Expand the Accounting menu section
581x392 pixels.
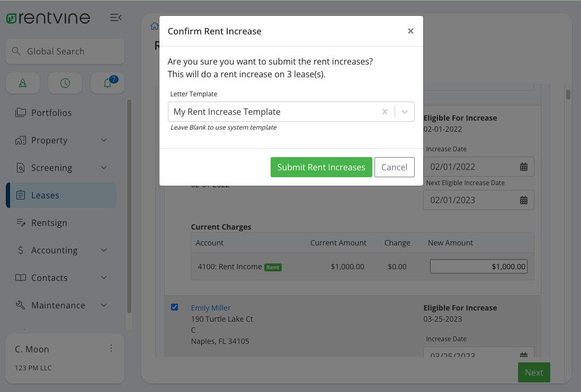104,250
